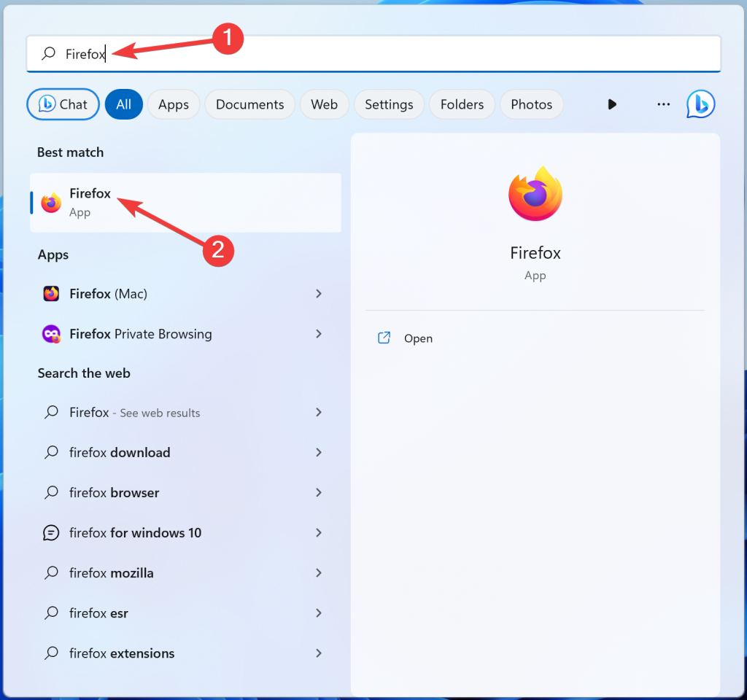
Task: Click the Firefox Private Browsing purple icon
Action: [x=50, y=334]
